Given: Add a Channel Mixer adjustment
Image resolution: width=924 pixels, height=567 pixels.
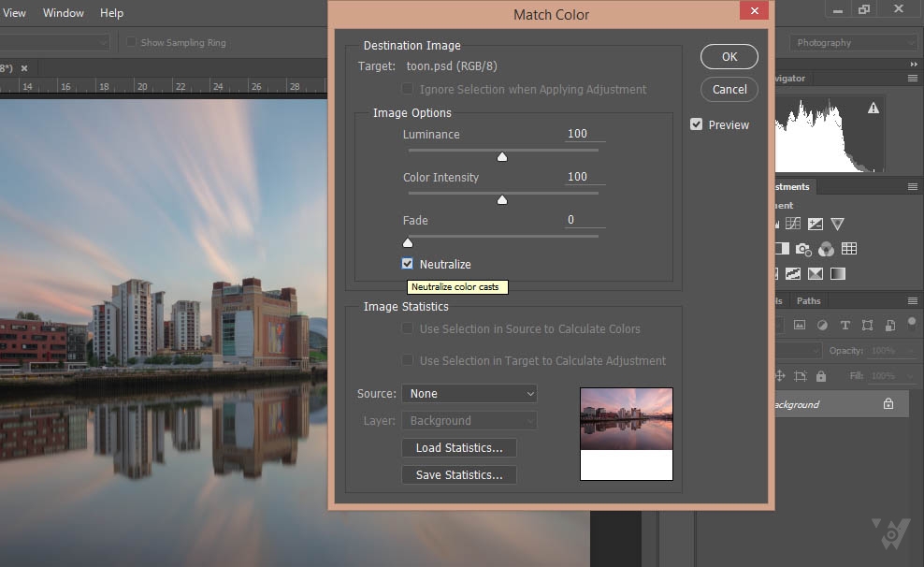Looking at the screenshot, I should coord(826,249).
